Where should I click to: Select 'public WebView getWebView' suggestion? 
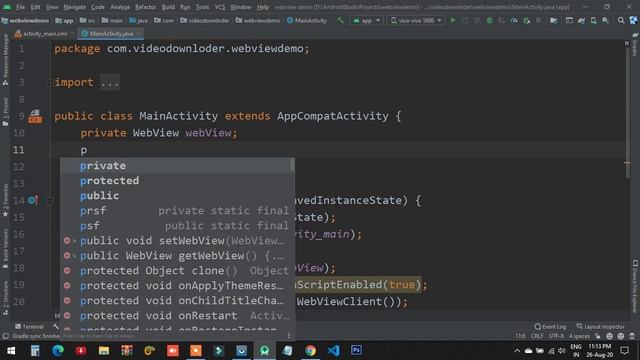tap(176, 256)
